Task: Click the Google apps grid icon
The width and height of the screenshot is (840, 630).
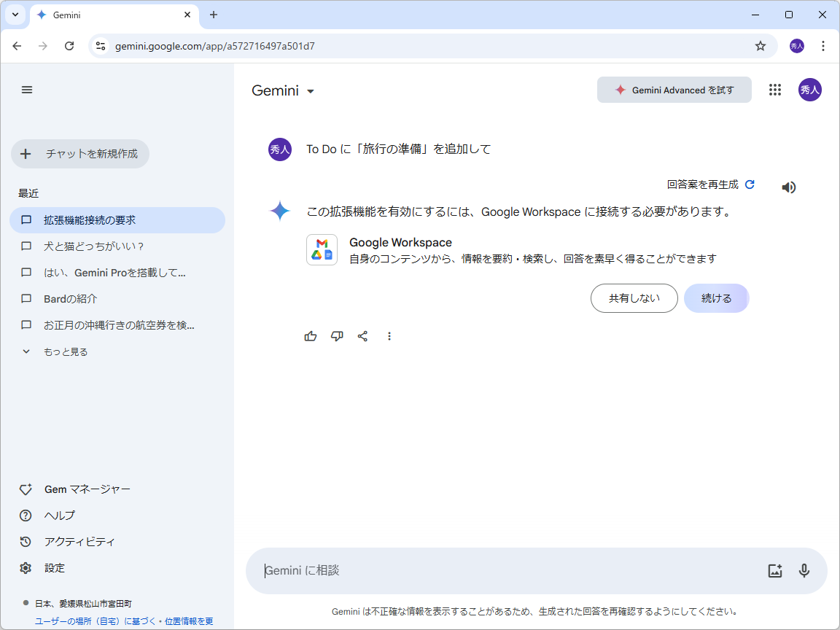Action: point(774,90)
